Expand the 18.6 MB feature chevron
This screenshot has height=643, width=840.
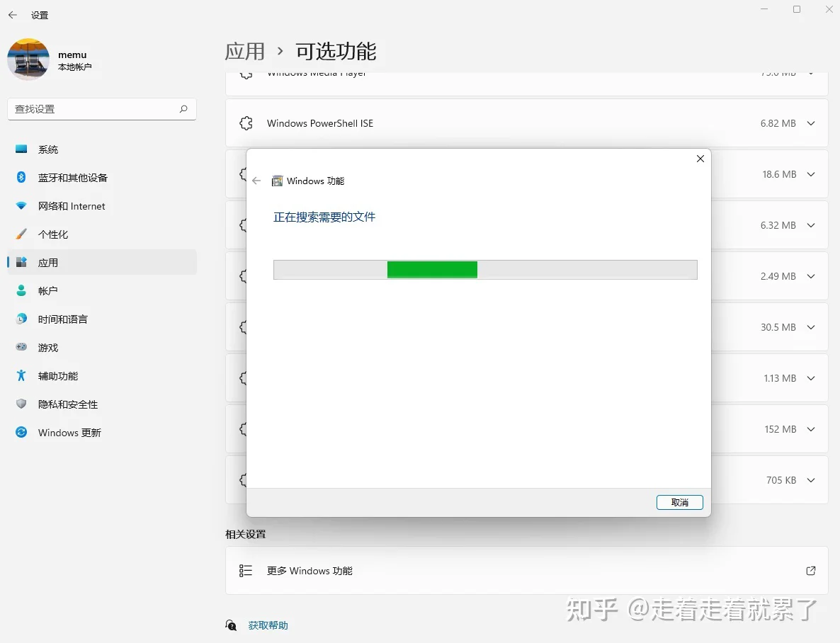click(x=811, y=174)
